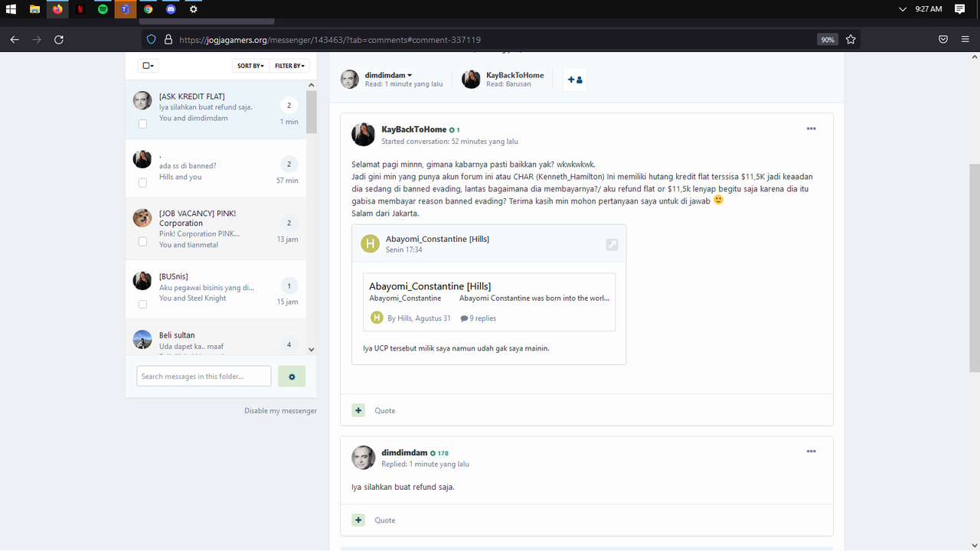The image size is (980, 551).
Task: Click KayBackToHome avatar in first message
Action: point(363,135)
